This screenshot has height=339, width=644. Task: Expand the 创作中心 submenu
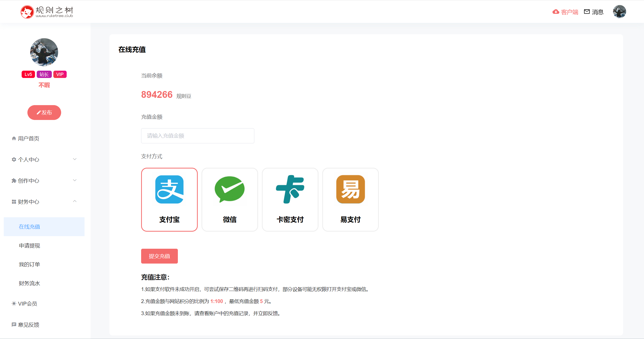pos(75,180)
